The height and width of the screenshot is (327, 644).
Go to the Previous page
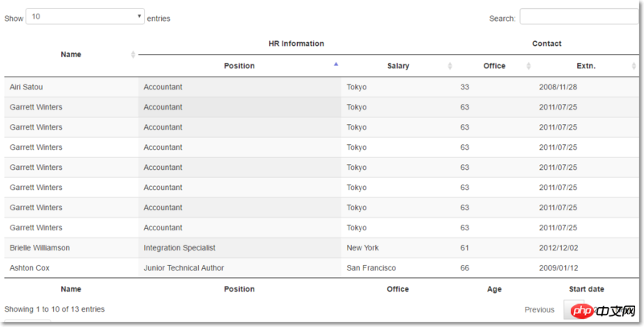(539, 310)
